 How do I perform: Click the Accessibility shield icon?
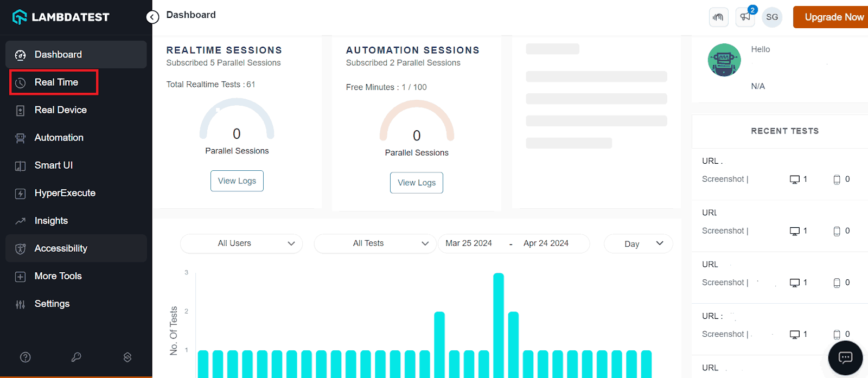tap(20, 248)
